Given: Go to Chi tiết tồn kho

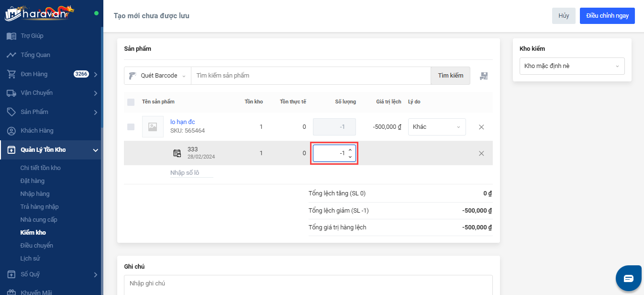Looking at the screenshot, I should click(40, 168).
